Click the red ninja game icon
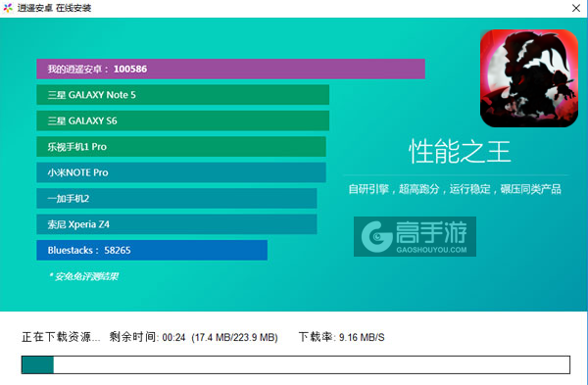This screenshot has width=588, height=385. coord(529,78)
